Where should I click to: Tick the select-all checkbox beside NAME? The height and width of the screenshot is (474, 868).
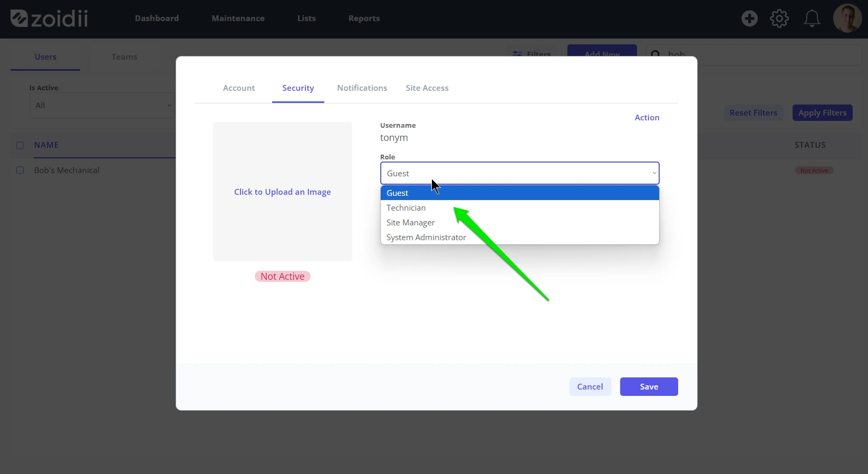coord(20,145)
